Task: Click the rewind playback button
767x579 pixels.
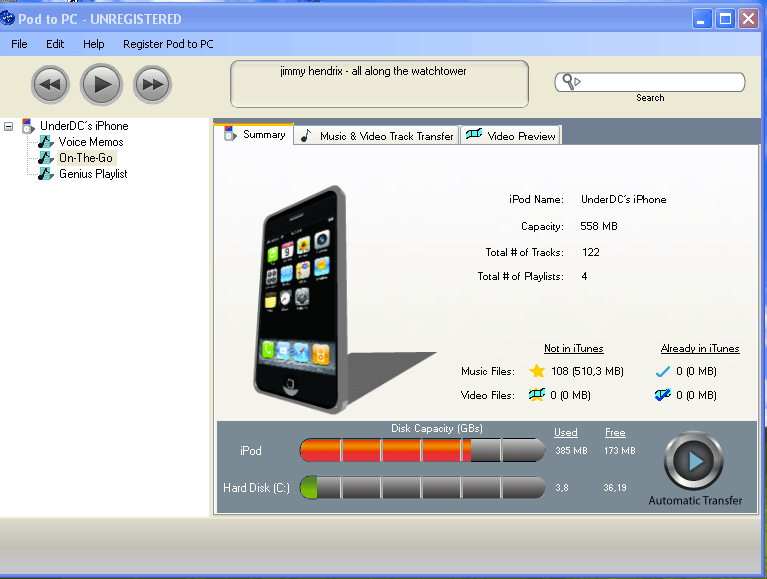Action: pos(50,85)
